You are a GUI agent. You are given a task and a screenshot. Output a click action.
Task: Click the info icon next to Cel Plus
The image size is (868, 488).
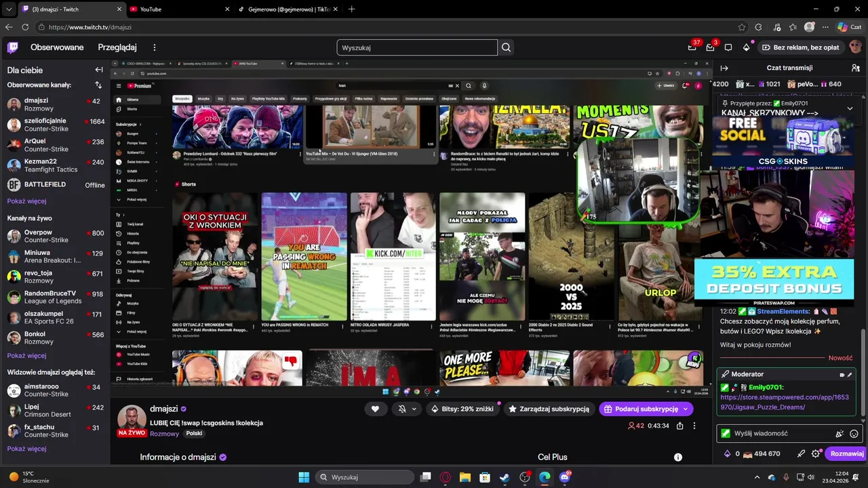pos(677,457)
